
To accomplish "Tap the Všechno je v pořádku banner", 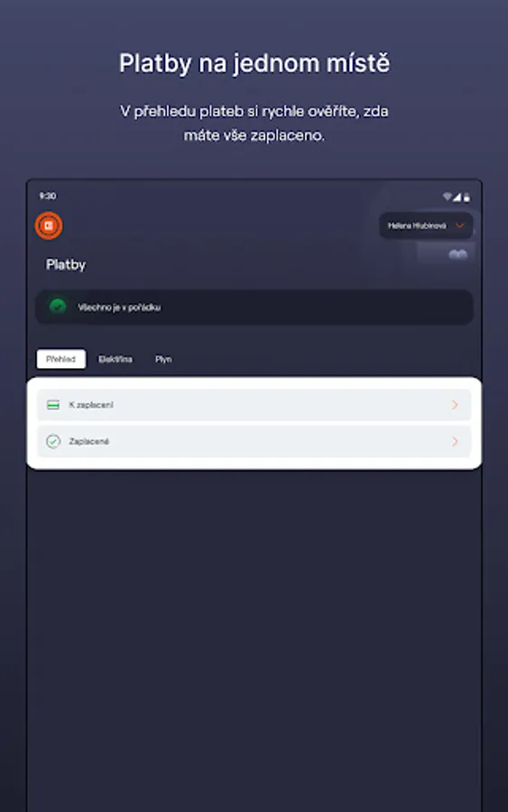I will 254,307.
